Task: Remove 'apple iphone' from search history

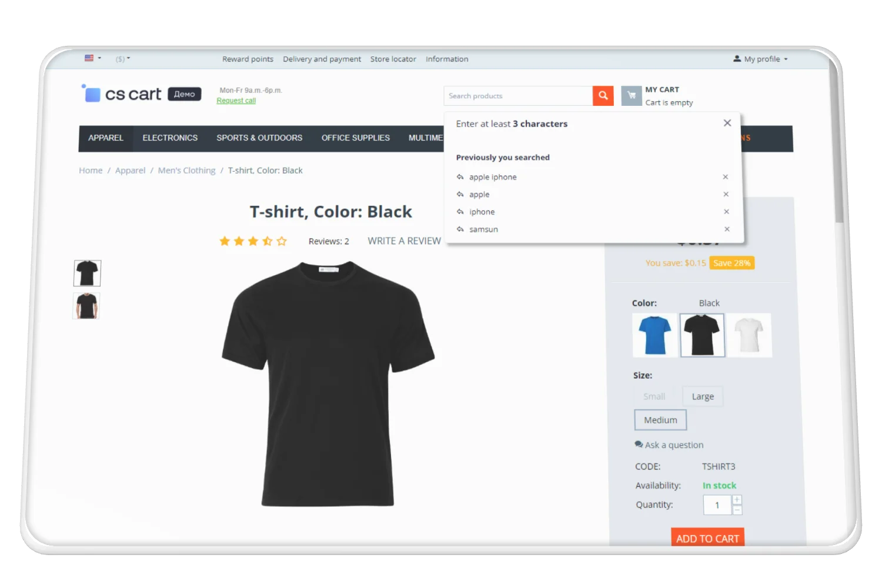Action: (x=726, y=177)
